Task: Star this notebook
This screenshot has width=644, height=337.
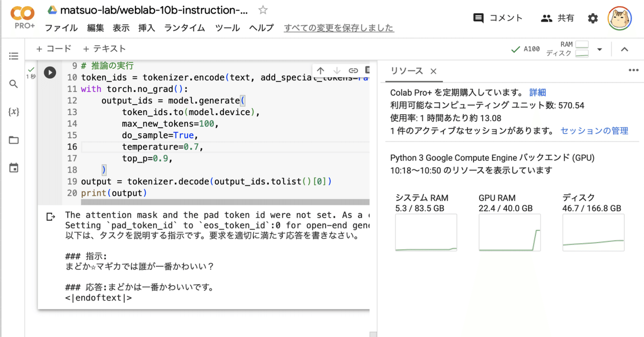Action: (263, 10)
